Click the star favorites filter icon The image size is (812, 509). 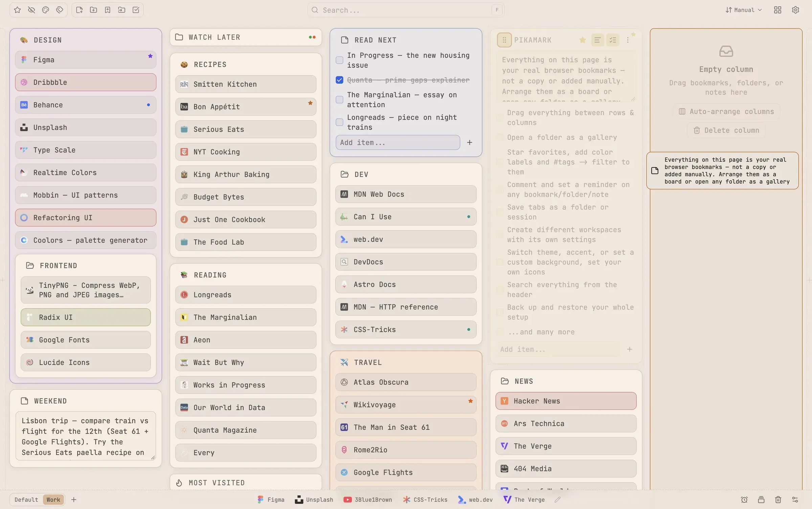tap(17, 10)
